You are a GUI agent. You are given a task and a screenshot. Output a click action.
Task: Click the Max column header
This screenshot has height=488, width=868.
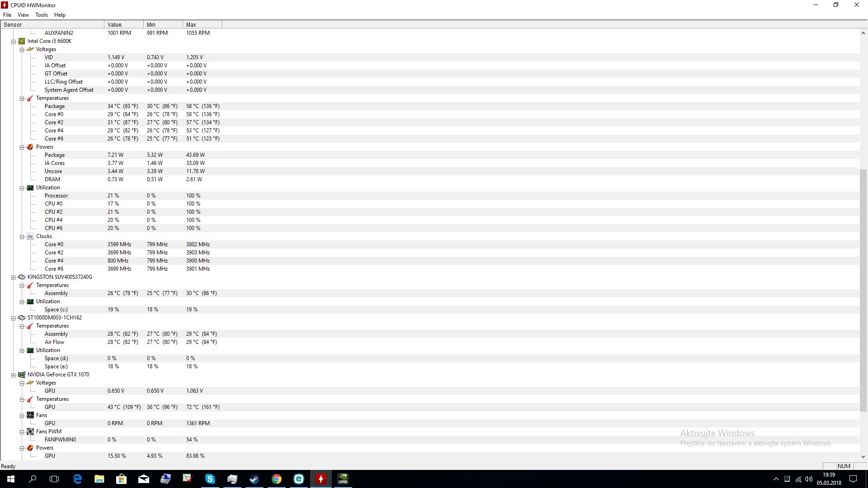tap(202, 25)
